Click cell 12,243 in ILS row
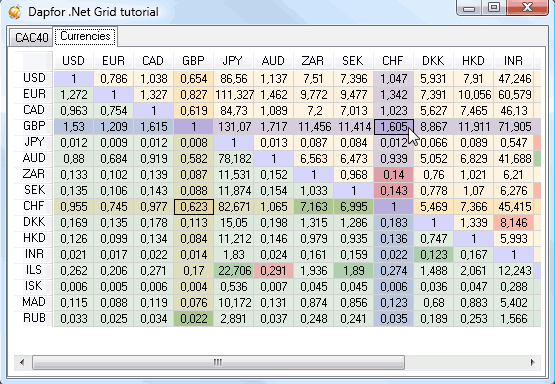Viewport: 555px width, 384px height. point(514,271)
